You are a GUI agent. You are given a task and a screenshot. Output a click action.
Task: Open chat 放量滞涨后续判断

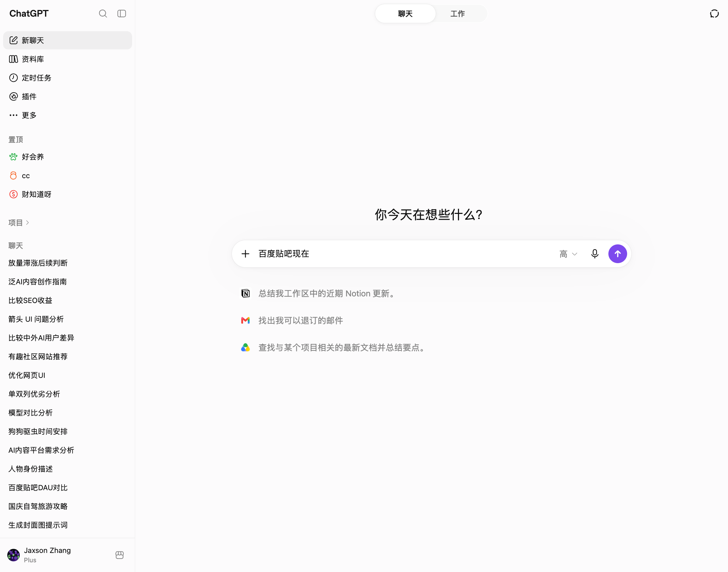pos(68,263)
